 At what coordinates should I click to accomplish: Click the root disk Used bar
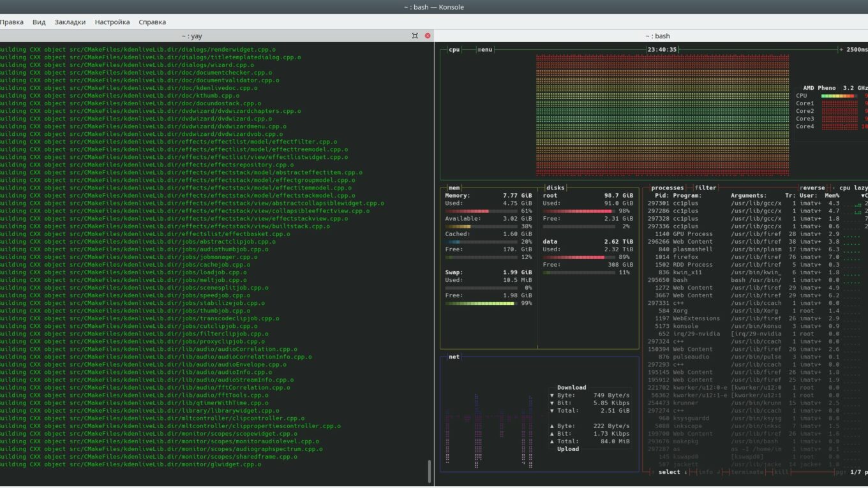578,211
